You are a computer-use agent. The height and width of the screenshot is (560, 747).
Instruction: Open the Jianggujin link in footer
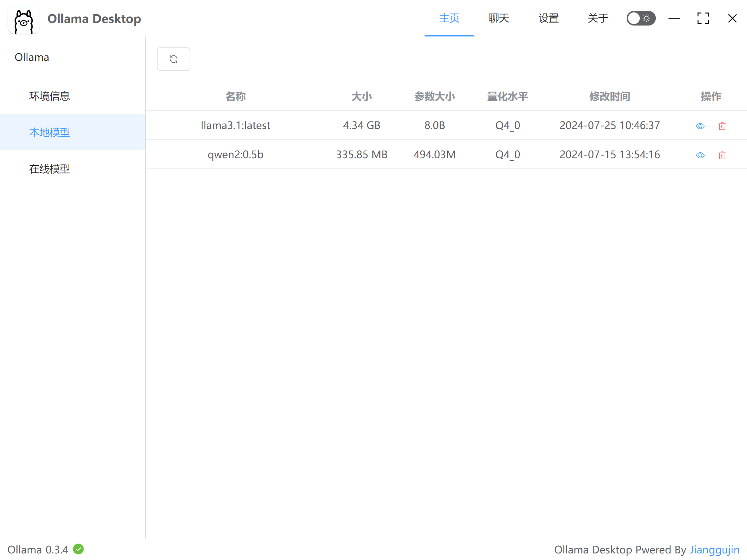click(x=714, y=549)
